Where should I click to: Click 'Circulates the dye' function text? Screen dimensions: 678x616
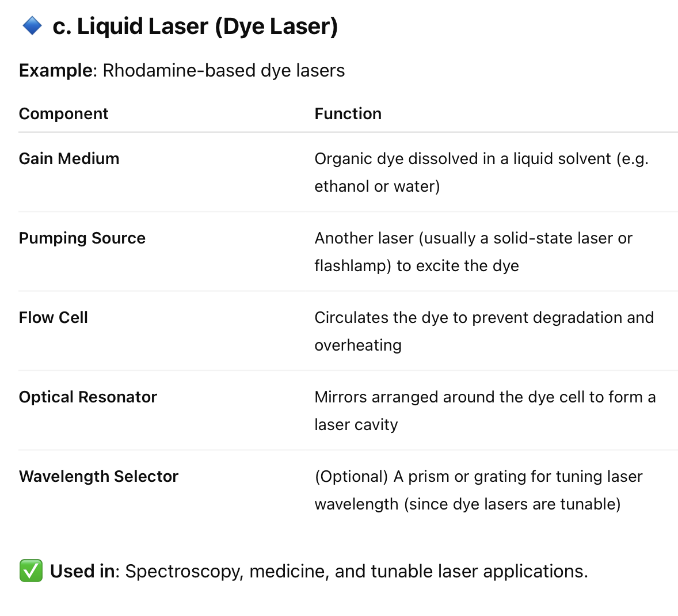click(484, 332)
